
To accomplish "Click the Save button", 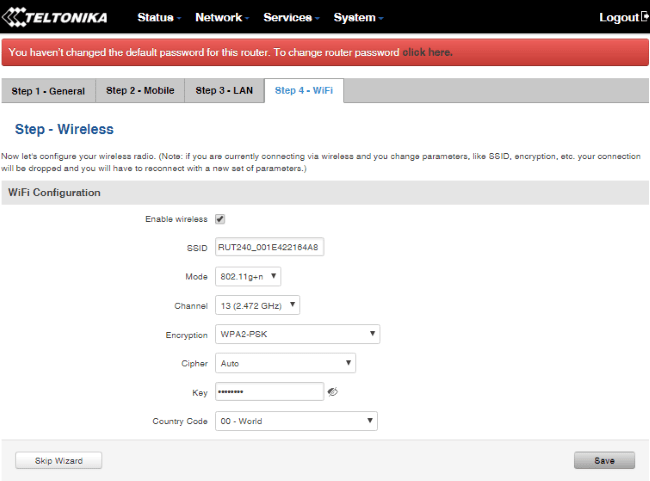I will tap(604, 460).
